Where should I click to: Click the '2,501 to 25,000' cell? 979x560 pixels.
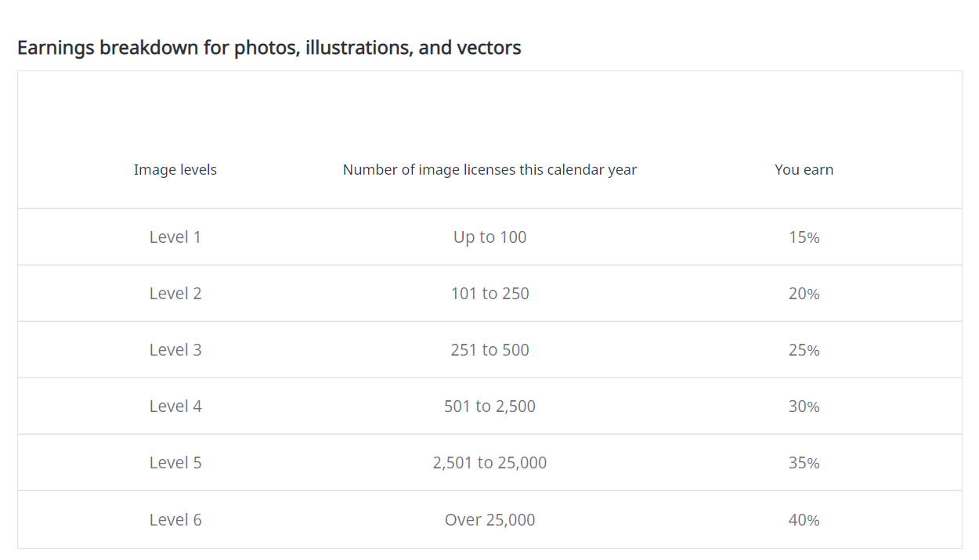(489, 463)
